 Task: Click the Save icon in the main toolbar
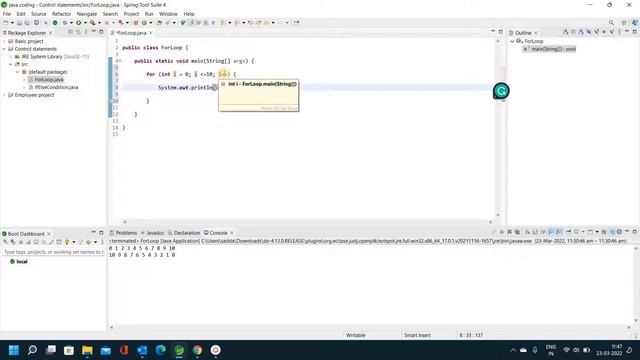click(19, 23)
